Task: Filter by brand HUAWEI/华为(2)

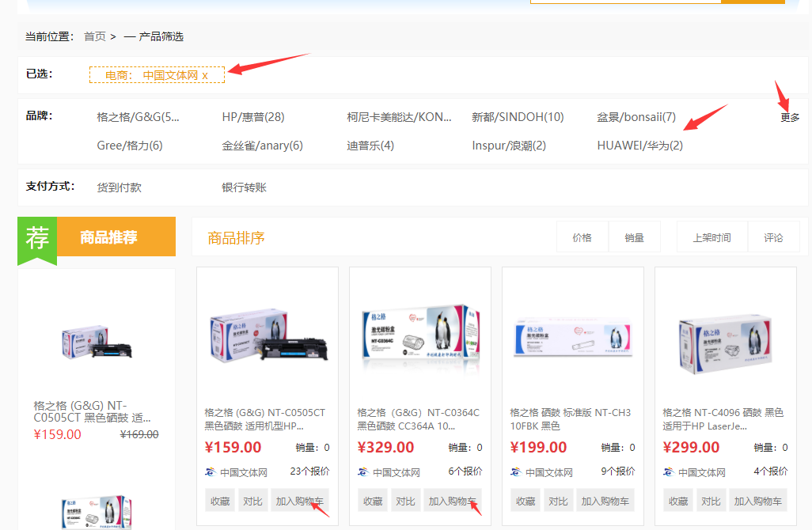Action: [640, 146]
